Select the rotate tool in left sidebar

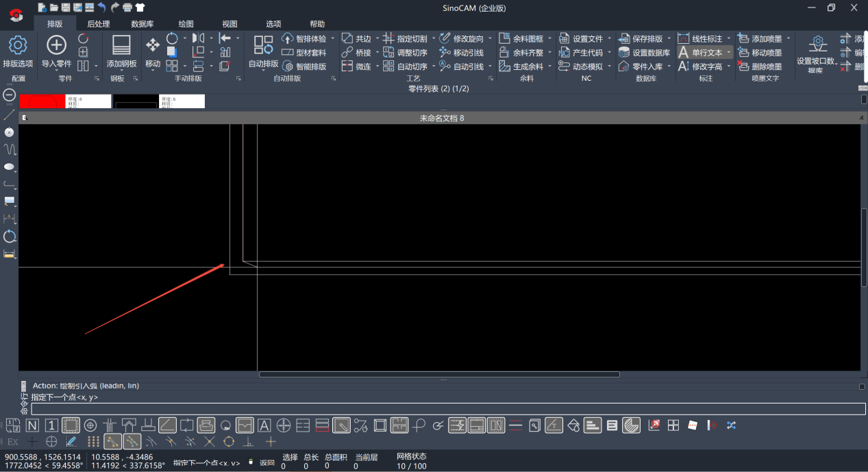point(10,236)
